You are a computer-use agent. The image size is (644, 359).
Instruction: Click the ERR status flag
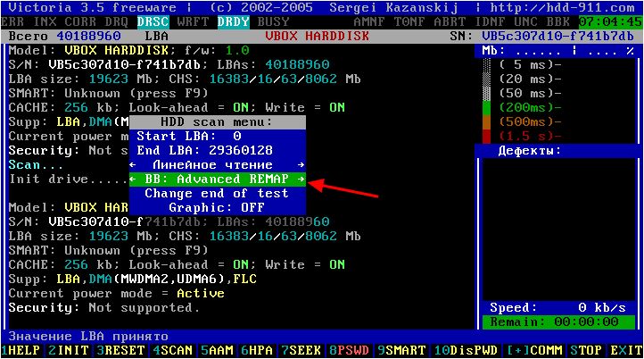pyautogui.click(x=12, y=21)
